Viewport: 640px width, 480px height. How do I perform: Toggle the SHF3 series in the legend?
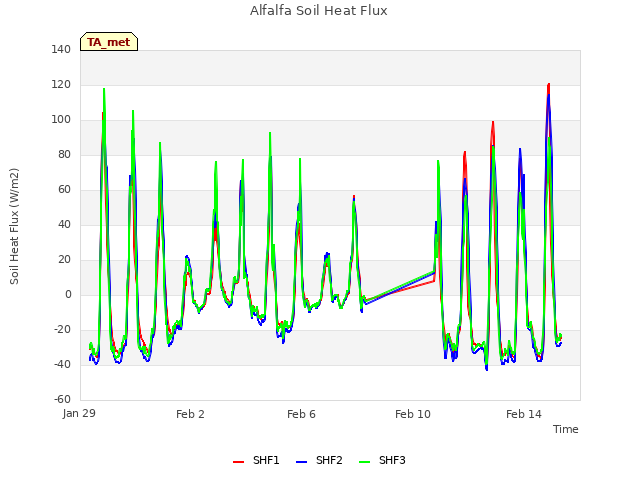tap(382, 460)
